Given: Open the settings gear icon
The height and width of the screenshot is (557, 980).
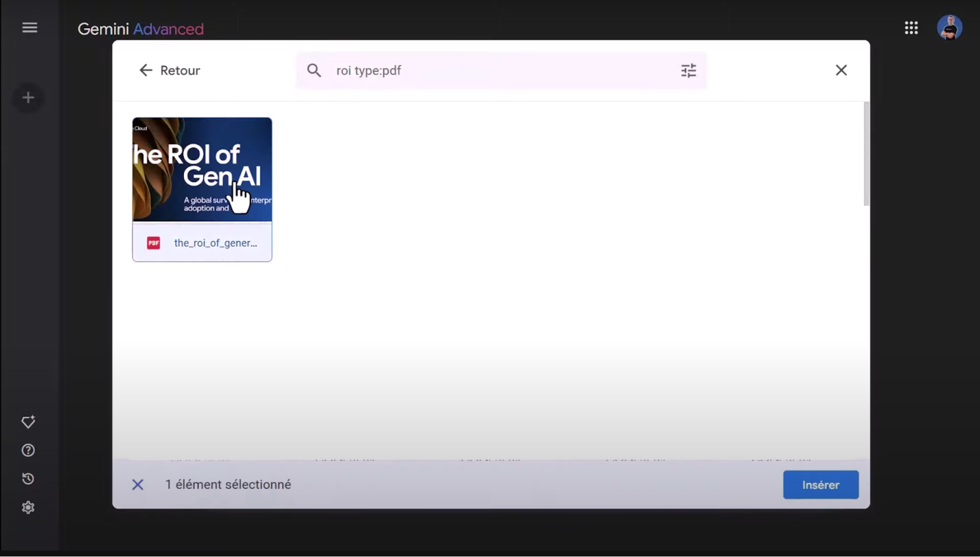Looking at the screenshot, I should point(28,507).
